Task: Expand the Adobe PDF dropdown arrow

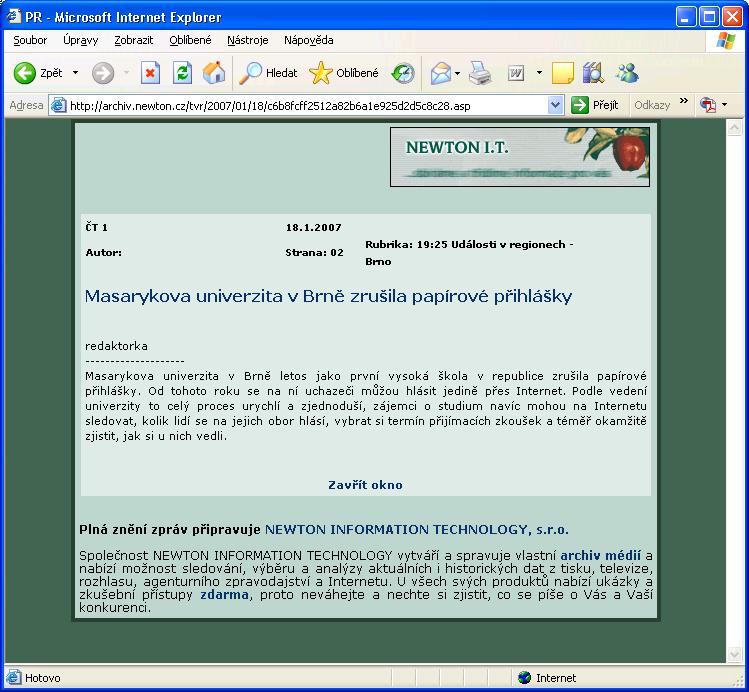Action: 725,105
